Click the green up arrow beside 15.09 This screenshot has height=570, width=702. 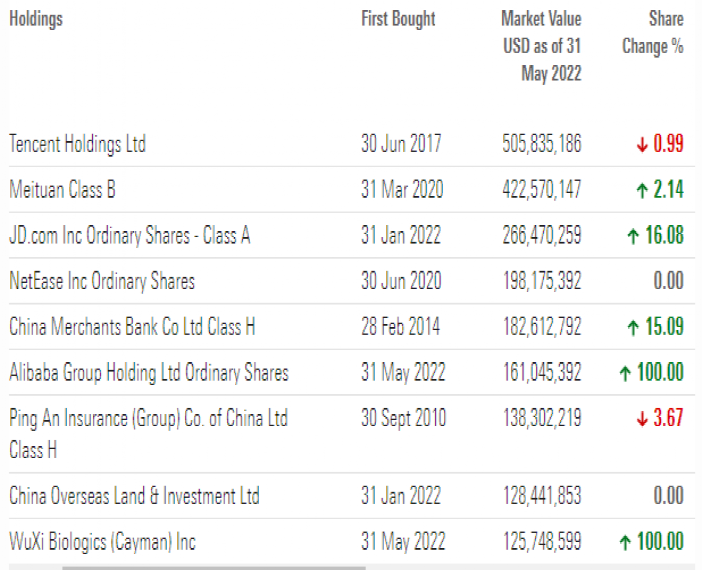pos(633,327)
